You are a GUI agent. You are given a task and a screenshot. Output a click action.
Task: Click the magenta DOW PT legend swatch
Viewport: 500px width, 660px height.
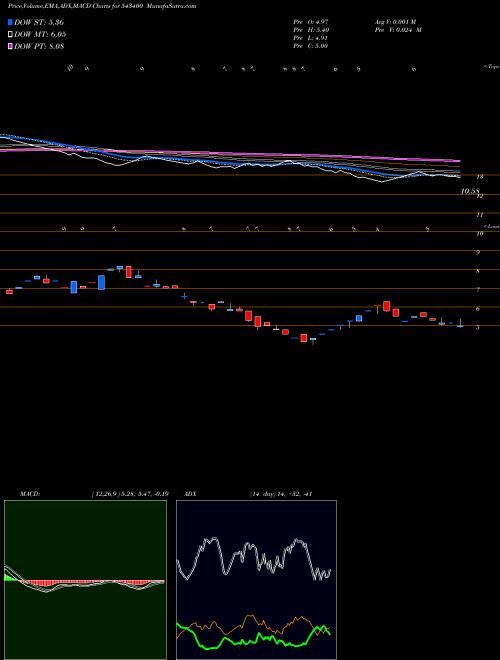10,46
